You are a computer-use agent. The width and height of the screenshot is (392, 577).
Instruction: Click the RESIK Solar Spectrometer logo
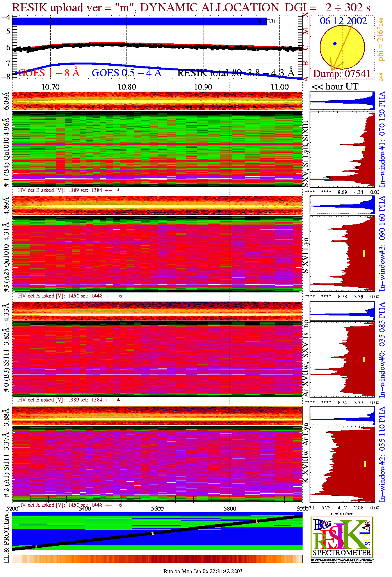[342, 536]
